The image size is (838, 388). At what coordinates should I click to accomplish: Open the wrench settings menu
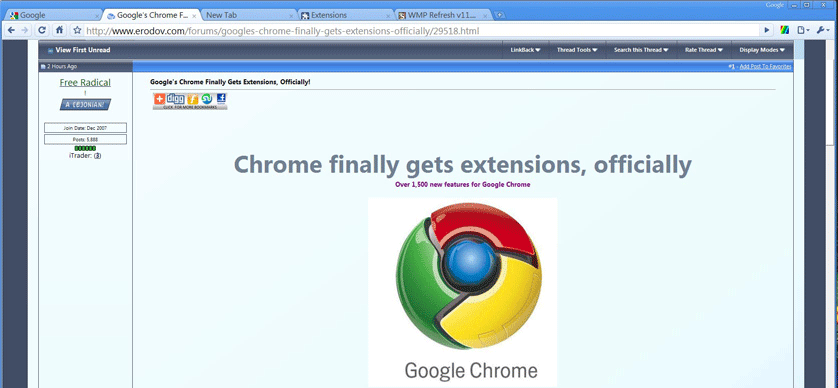[x=823, y=30]
